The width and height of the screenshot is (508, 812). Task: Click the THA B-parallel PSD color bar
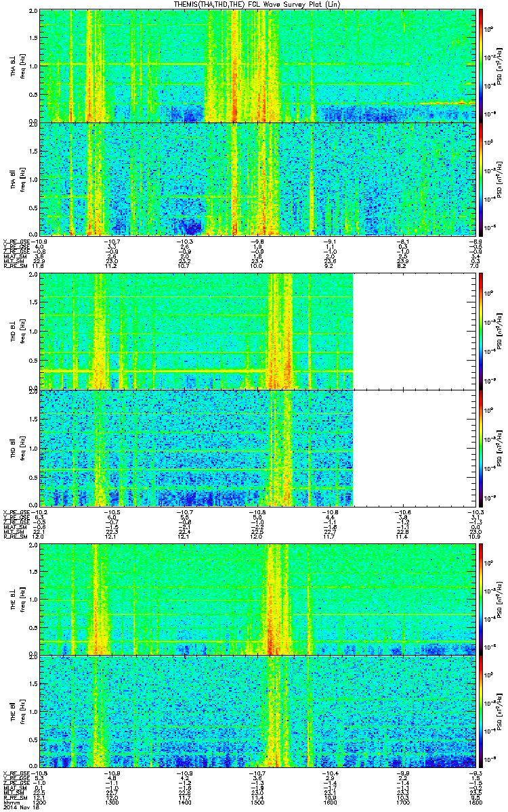click(480, 179)
